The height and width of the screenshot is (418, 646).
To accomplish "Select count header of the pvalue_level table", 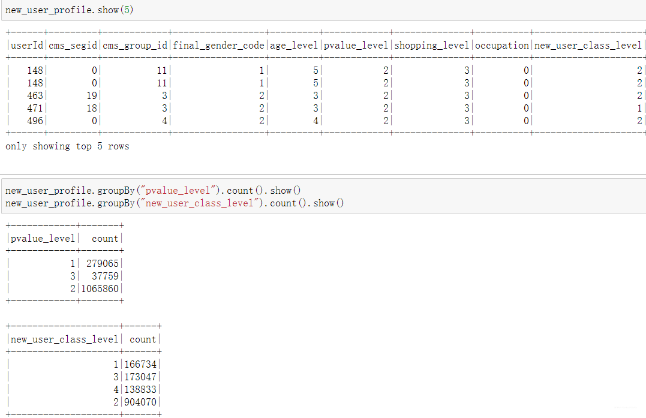I will click(105, 238).
